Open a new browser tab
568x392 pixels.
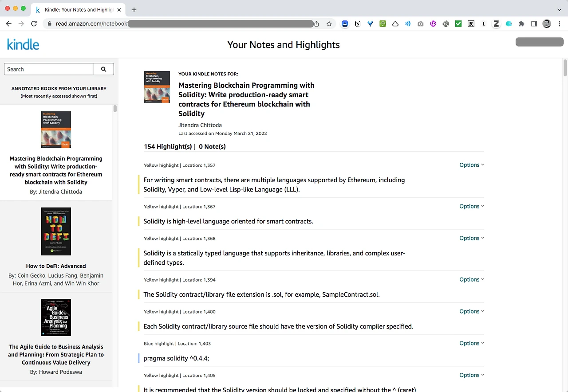point(134,9)
